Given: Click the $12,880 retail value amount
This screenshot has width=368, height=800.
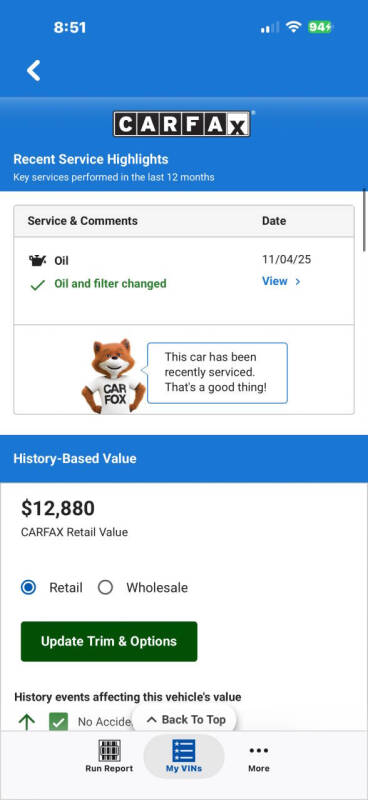Looking at the screenshot, I should (58, 508).
